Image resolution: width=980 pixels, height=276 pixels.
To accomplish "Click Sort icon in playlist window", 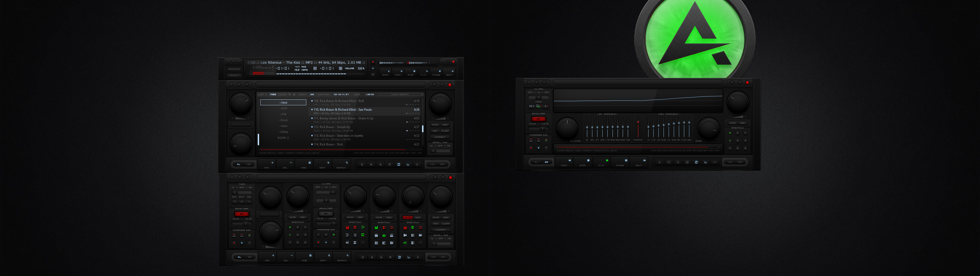I will pos(323,165).
